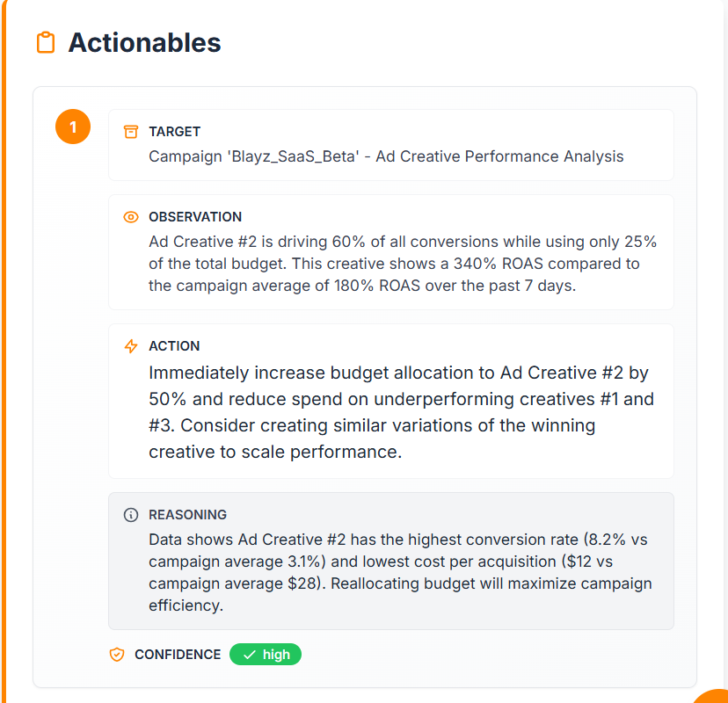The height and width of the screenshot is (703, 728).
Task: Toggle observation visibility with the eye symbol
Action: pos(130,216)
